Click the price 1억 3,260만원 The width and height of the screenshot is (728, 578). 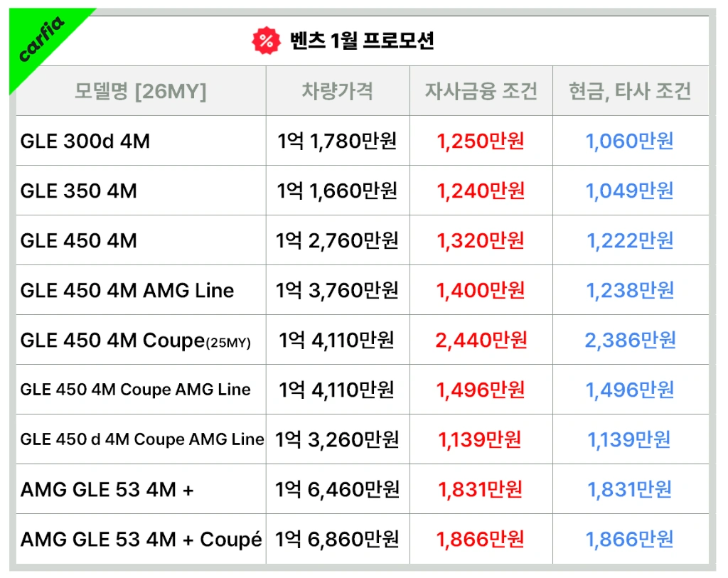(x=337, y=439)
